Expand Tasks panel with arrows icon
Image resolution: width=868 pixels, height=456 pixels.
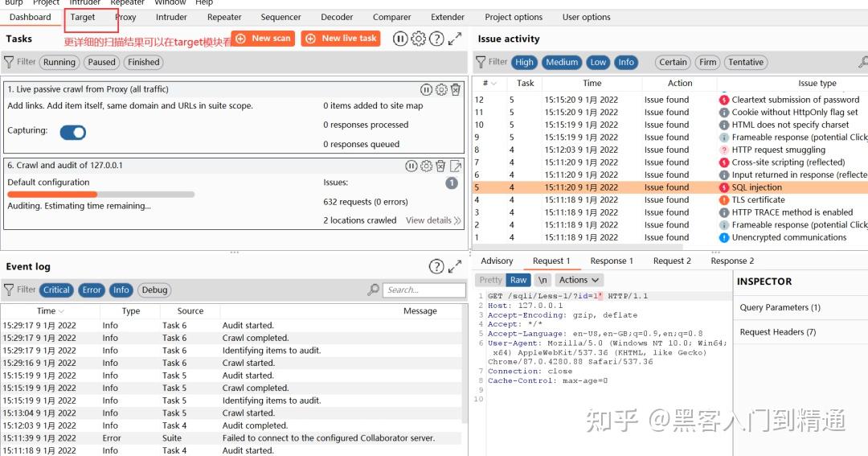click(455, 39)
